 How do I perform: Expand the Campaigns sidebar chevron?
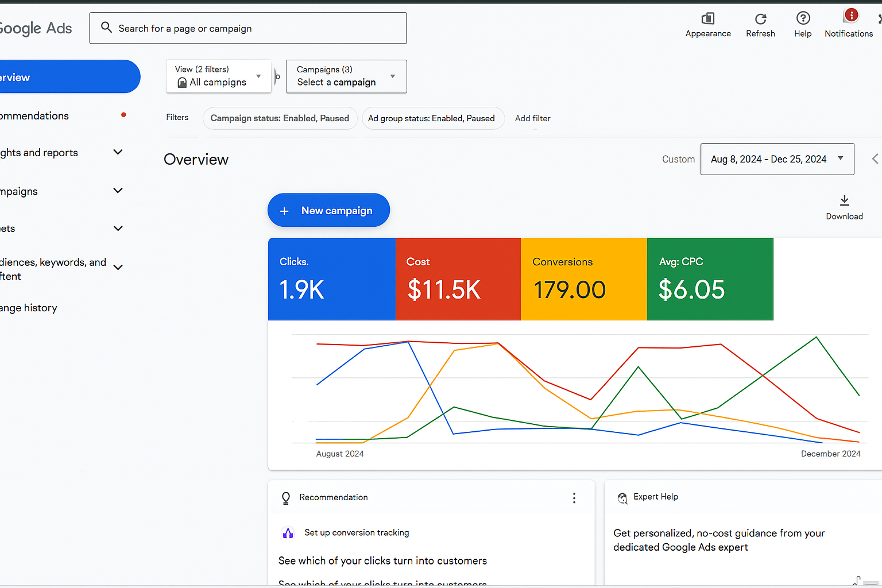click(118, 191)
